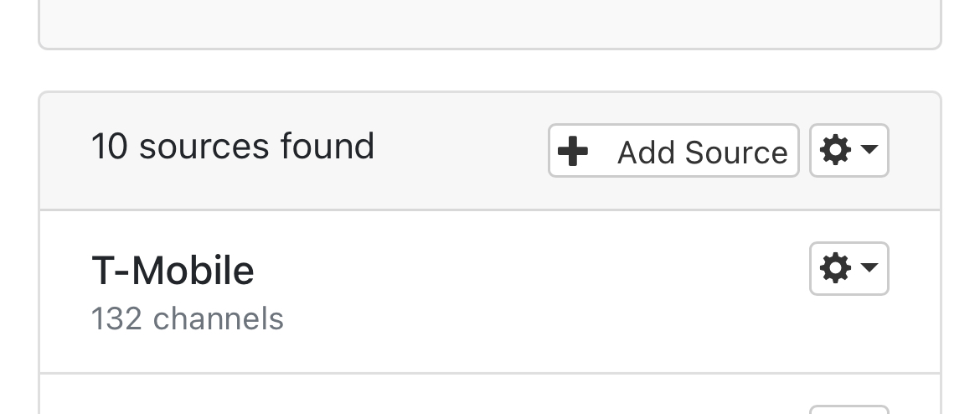The image size is (980, 414).
Task: Click the 132 channels subtitle text
Action: 188,319
